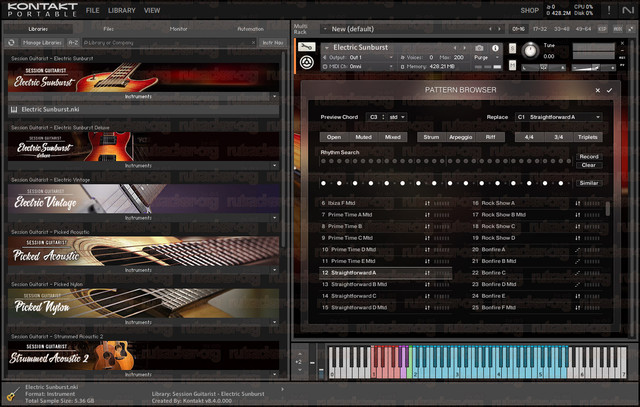Toggle the Mixed pattern filter

[x=393, y=137]
